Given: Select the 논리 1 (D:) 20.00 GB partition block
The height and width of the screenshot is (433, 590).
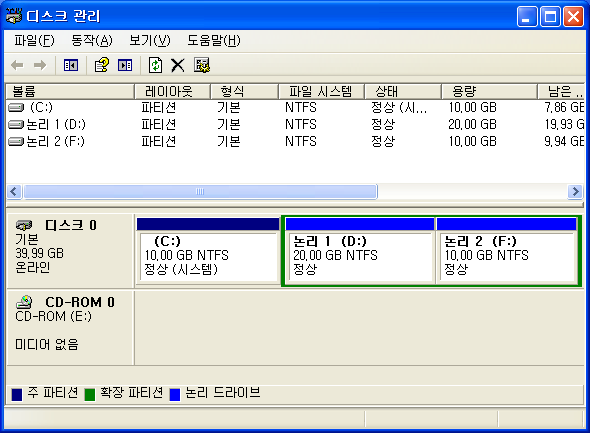Looking at the screenshot, I should coord(360,251).
